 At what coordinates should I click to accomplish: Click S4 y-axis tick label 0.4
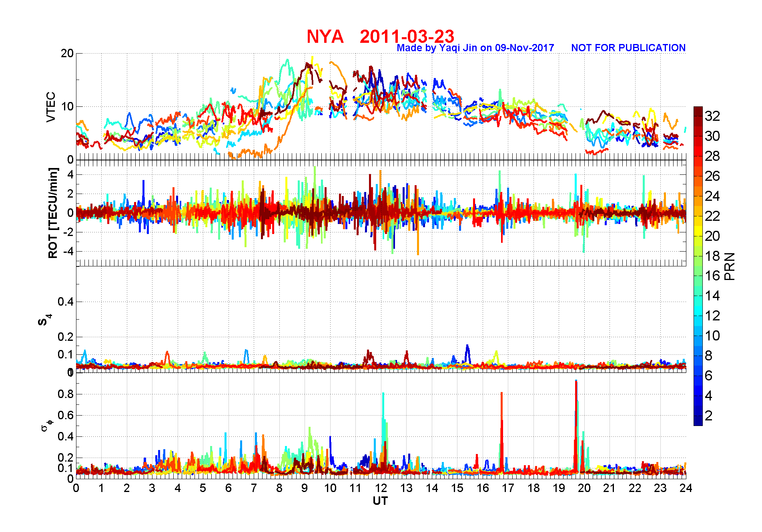click(x=66, y=302)
